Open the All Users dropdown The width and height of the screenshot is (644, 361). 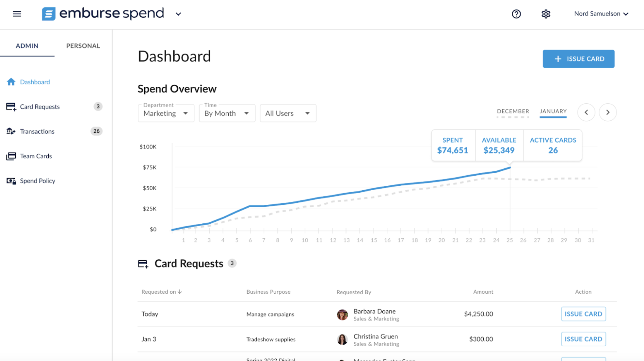point(288,113)
